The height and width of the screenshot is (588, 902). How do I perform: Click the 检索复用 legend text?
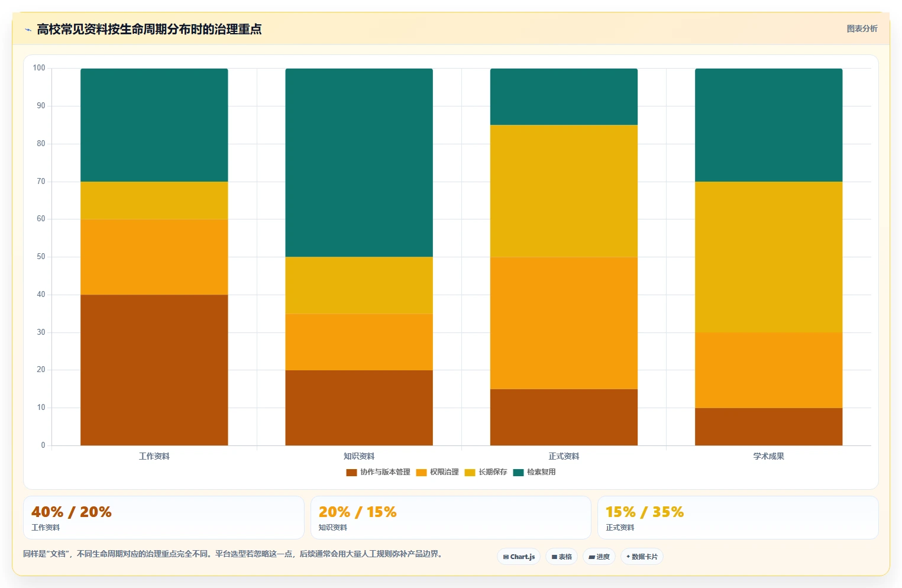pyautogui.click(x=541, y=472)
